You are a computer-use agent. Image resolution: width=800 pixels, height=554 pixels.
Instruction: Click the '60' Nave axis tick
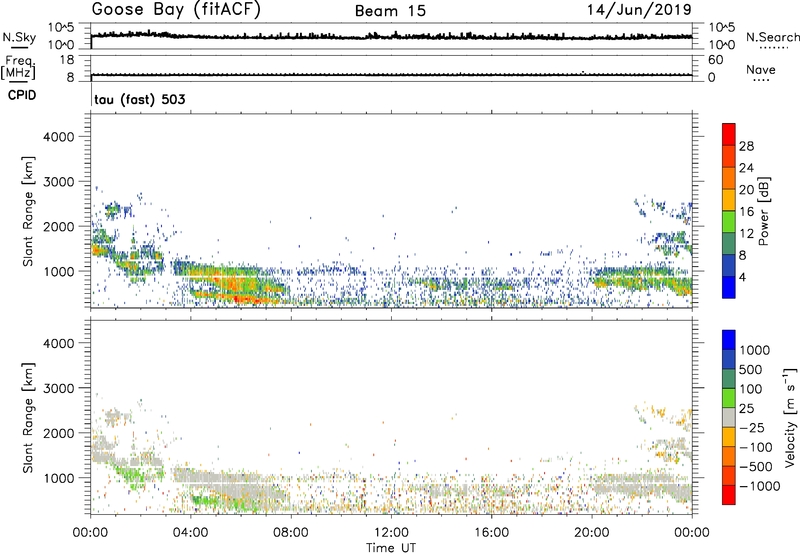pyautogui.click(x=715, y=60)
